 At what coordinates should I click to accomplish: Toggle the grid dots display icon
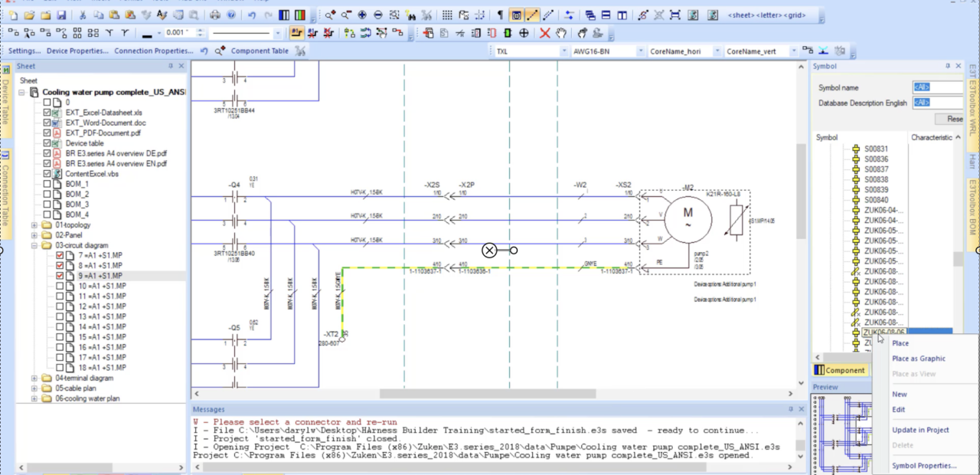point(447,15)
